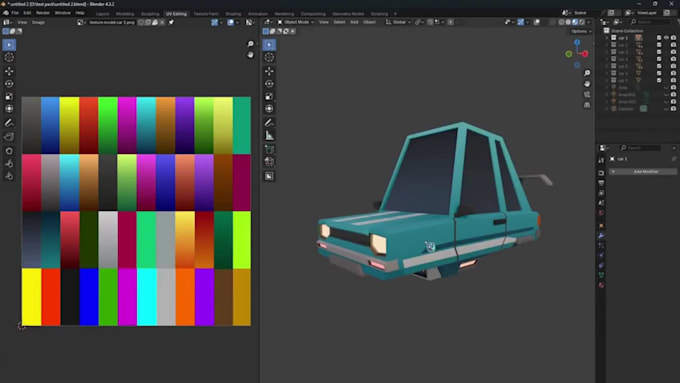Expand the car 1 collection

(x=607, y=38)
